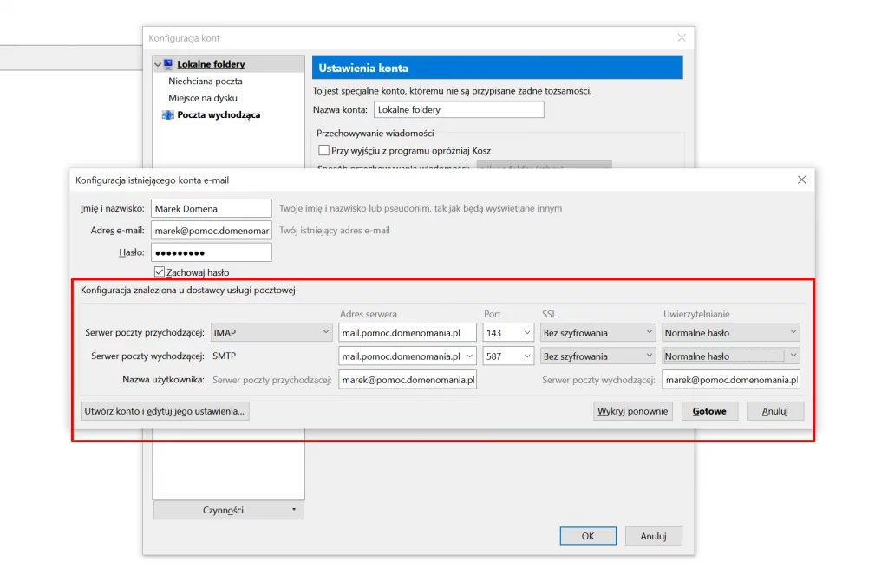Click Utwórz konto i edytuj jego ustawienia

pyautogui.click(x=165, y=411)
